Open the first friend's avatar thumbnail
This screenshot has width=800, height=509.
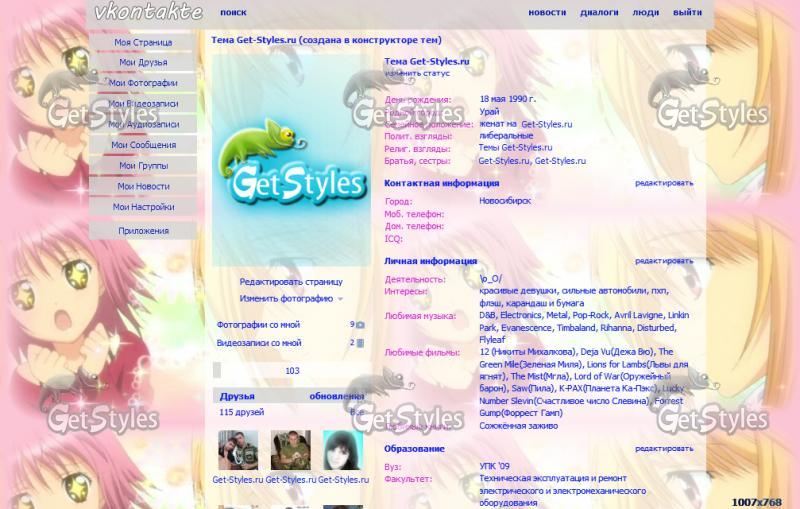238,451
